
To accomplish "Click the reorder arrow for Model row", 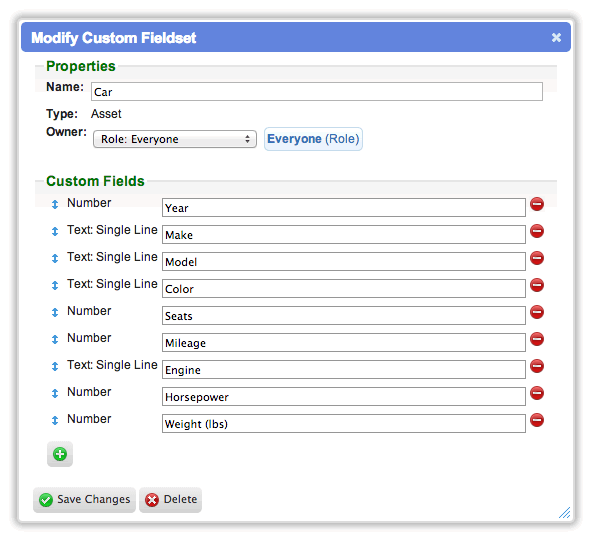I will pos(55,258).
